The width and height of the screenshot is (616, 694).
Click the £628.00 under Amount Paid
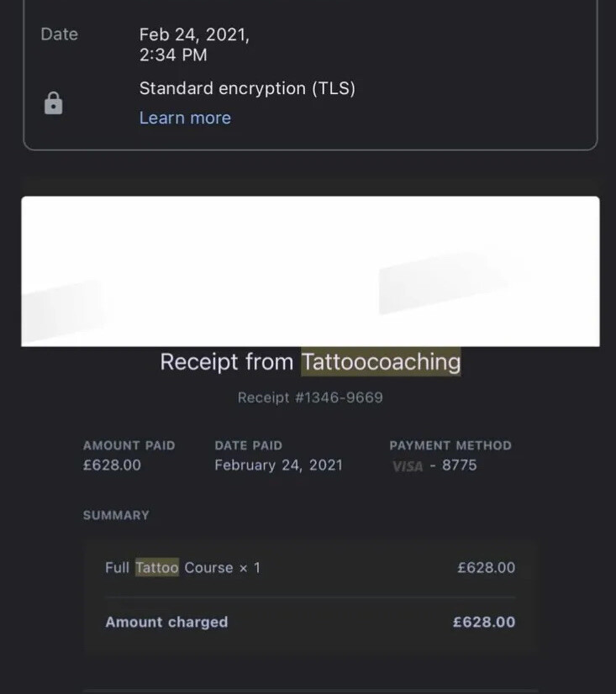point(112,465)
